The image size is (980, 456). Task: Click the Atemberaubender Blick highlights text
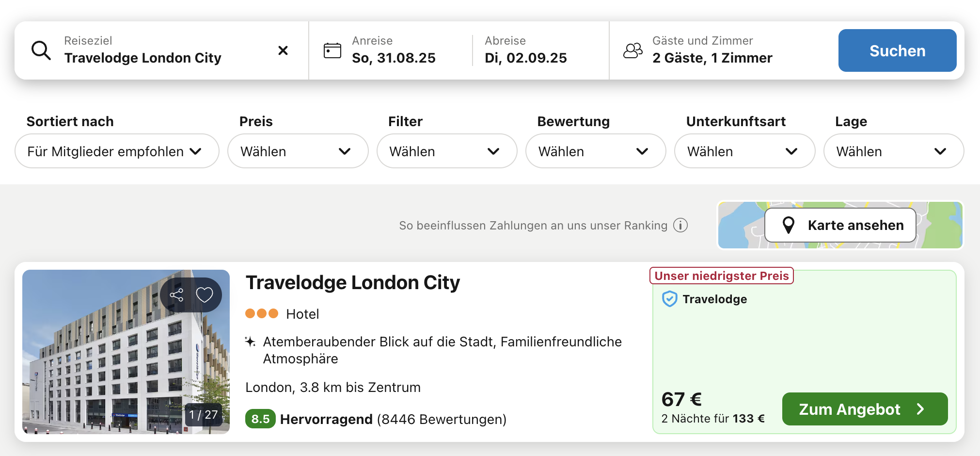(442, 350)
